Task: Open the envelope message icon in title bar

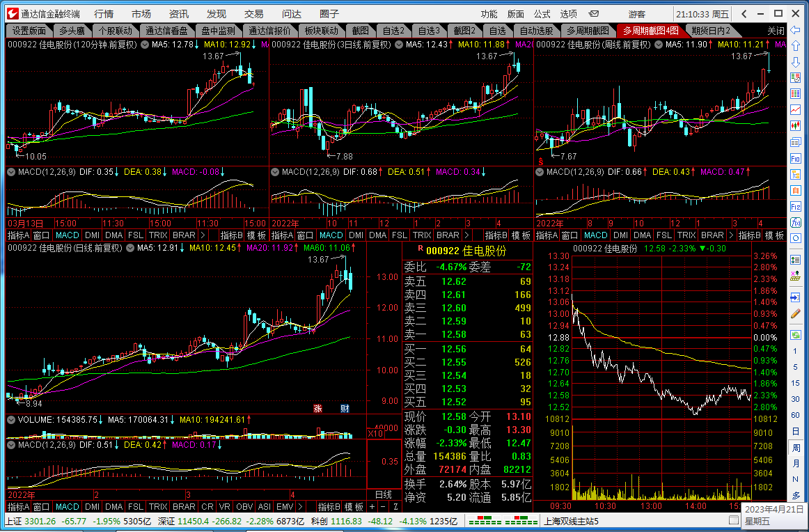Action: tap(594, 14)
